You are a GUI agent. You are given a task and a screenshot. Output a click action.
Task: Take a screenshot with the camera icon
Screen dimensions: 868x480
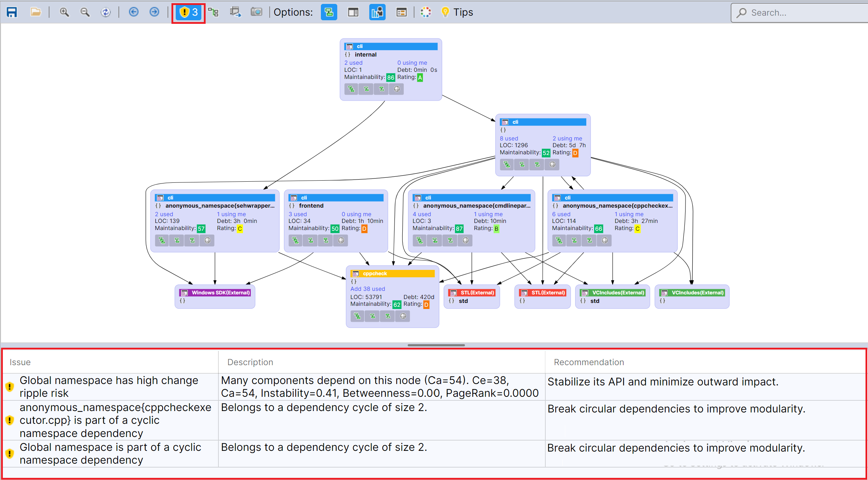click(x=256, y=12)
